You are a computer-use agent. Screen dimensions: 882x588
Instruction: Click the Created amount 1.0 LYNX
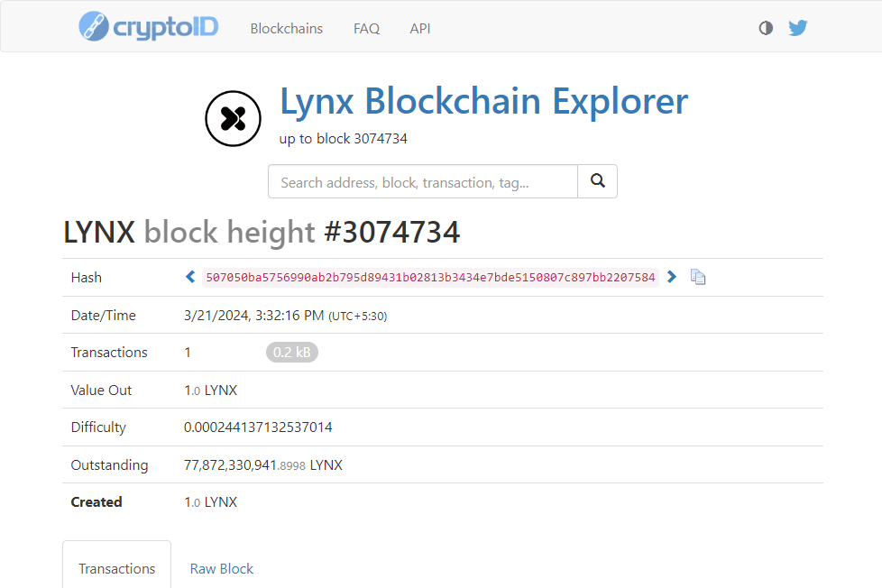(x=210, y=502)
